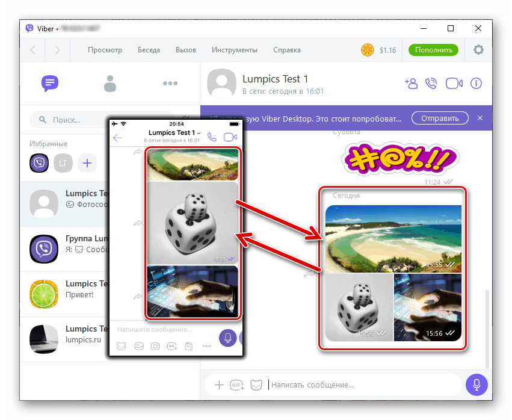Screen dimensions: 512x420
Task: Open attachments with the plus icon
Action: (x=219, y=384)
